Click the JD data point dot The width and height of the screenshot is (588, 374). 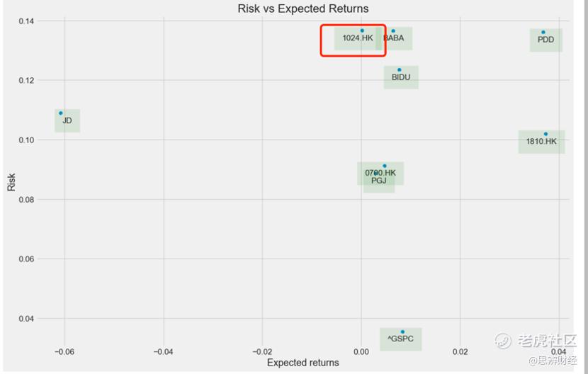coord(61,113)
